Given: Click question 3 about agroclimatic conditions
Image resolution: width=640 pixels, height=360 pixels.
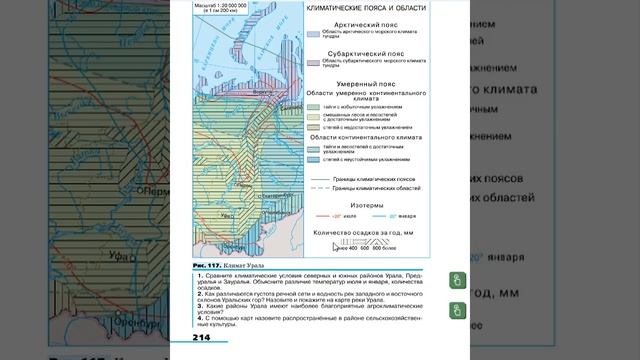Looking at the screenshot, I should coord(310,309).
